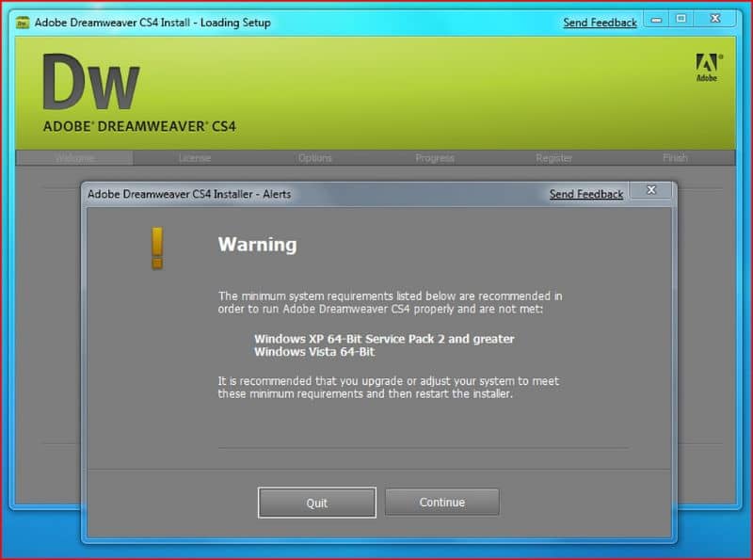Click 'The minimum system requirements listed below' paragraph
The width and height of the screenshot is (753, 560).
pos(390,302)
